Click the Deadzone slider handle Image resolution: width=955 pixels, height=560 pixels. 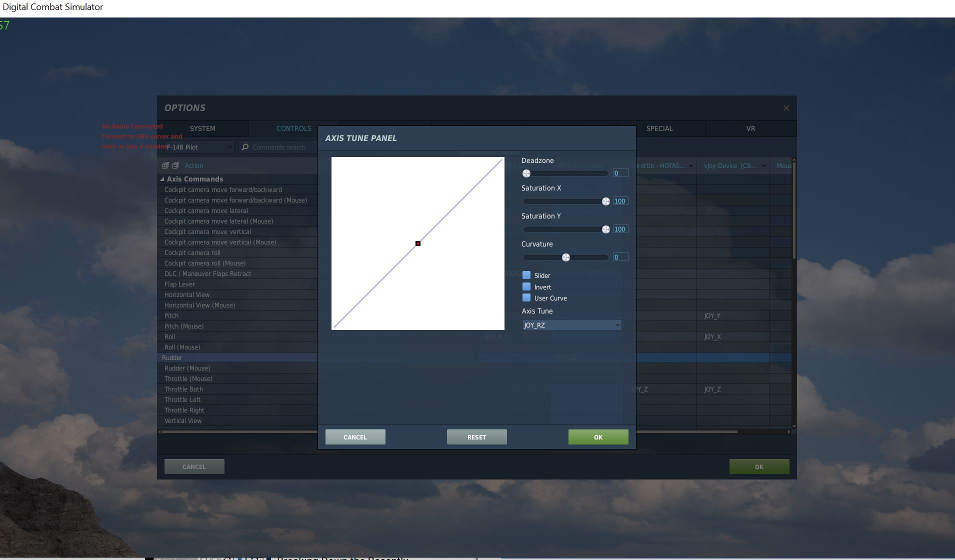526,173
